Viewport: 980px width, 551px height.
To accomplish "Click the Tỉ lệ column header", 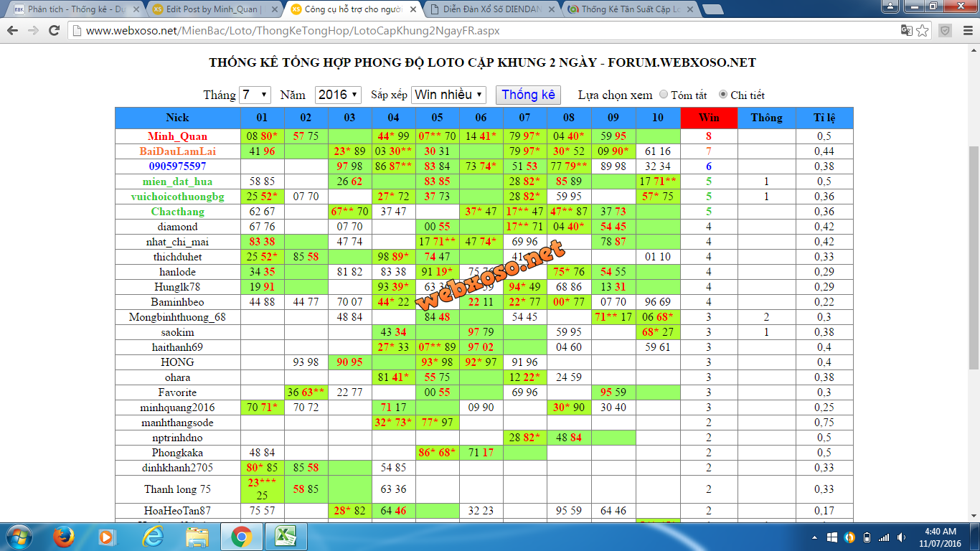I will tap(824, 118).
